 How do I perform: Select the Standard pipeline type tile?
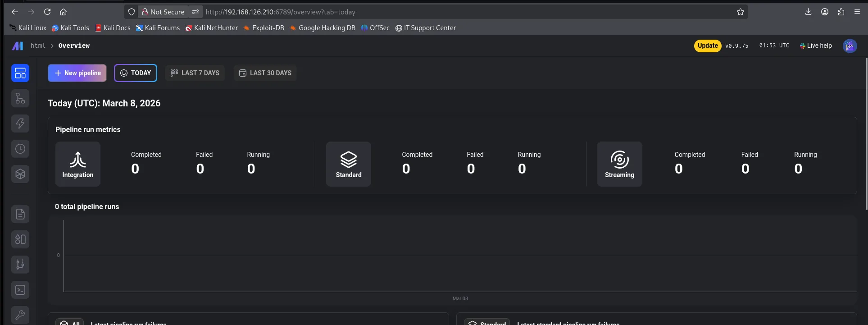click(x=349, y=164)
